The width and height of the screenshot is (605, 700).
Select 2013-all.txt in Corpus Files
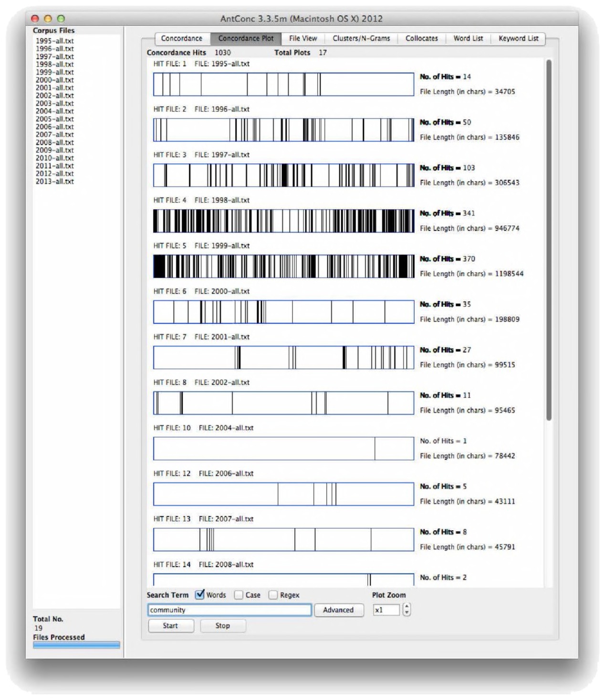55,181
